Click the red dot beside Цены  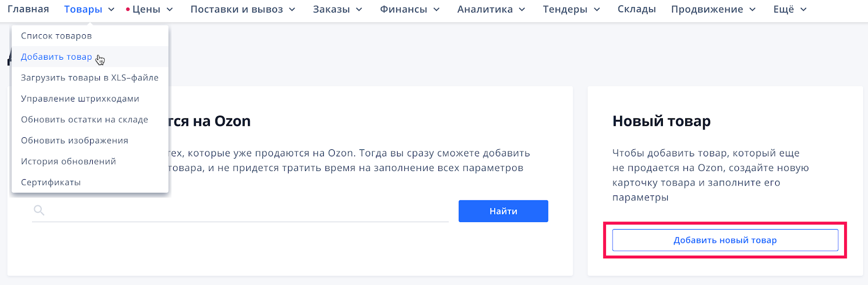pos(127,10)
